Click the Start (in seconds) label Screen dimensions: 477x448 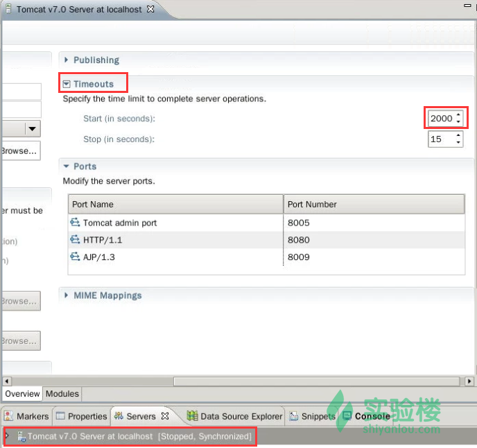[119, 119]
